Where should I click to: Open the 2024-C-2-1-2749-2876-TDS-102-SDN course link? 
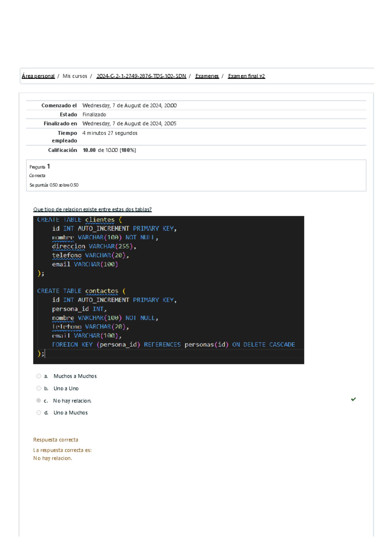(141, 76)
